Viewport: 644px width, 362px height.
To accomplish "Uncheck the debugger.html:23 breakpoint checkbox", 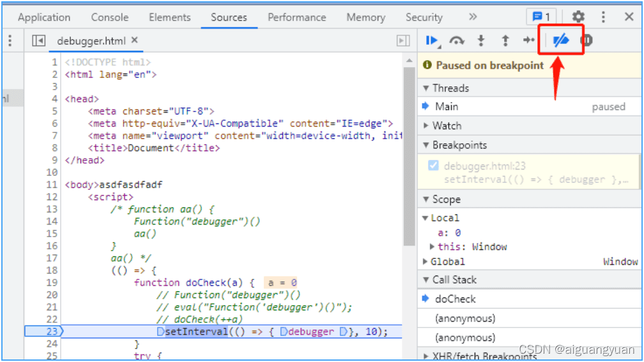I will (x=434, y=166).
